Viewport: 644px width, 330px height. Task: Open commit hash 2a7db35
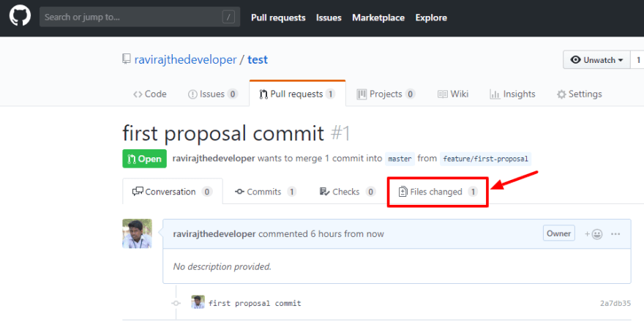click(x=615, y=304)
